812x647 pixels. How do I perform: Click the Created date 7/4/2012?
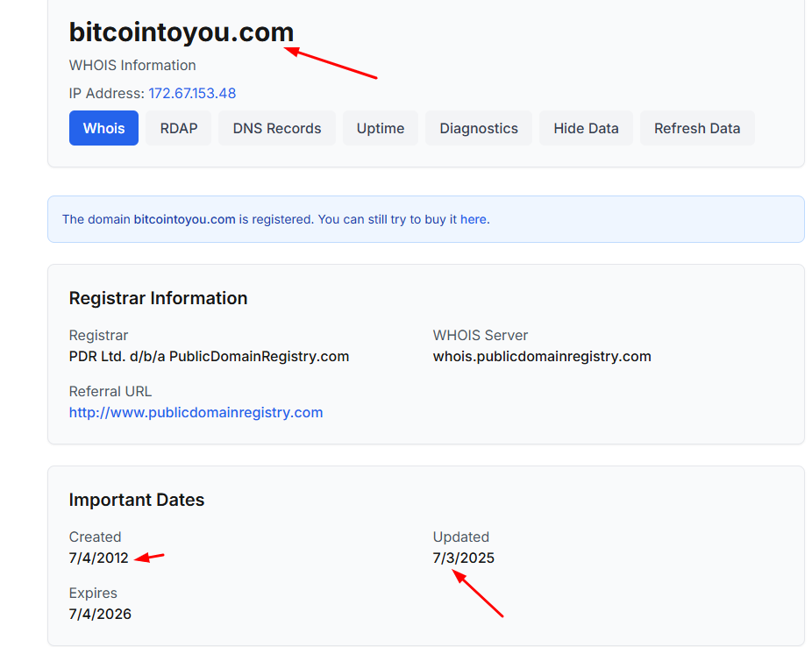point(98,558)
